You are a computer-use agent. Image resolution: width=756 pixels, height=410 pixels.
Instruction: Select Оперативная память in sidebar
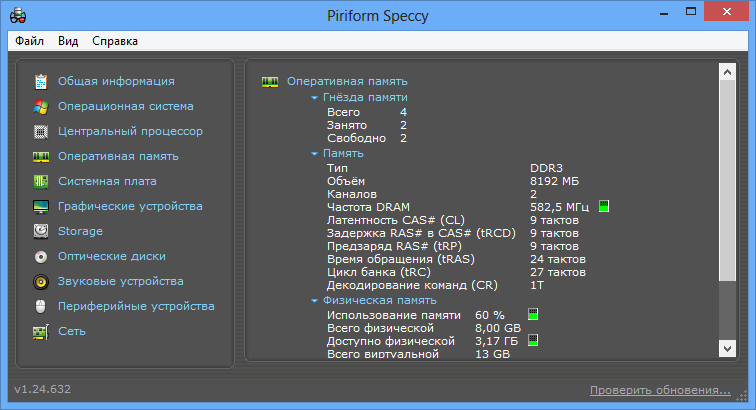(118, 157)
